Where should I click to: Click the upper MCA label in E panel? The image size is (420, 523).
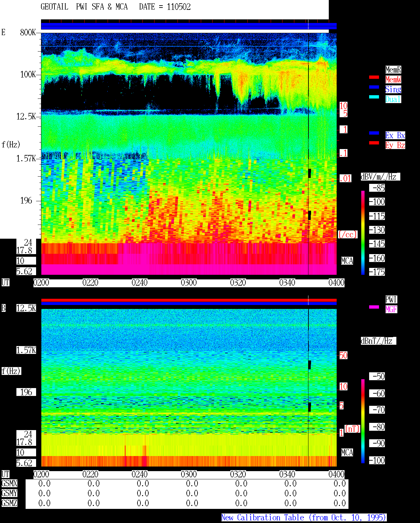pos(347,261)
